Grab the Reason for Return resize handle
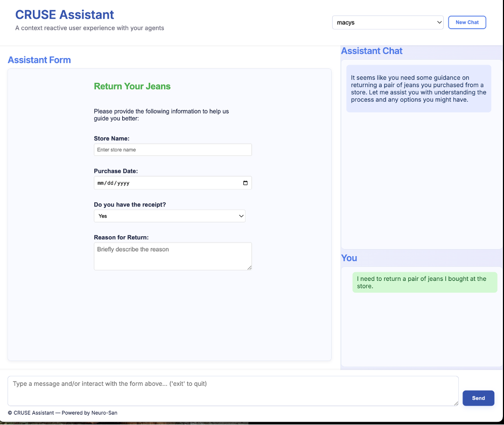504x425 pixels. tap(249, 267)
